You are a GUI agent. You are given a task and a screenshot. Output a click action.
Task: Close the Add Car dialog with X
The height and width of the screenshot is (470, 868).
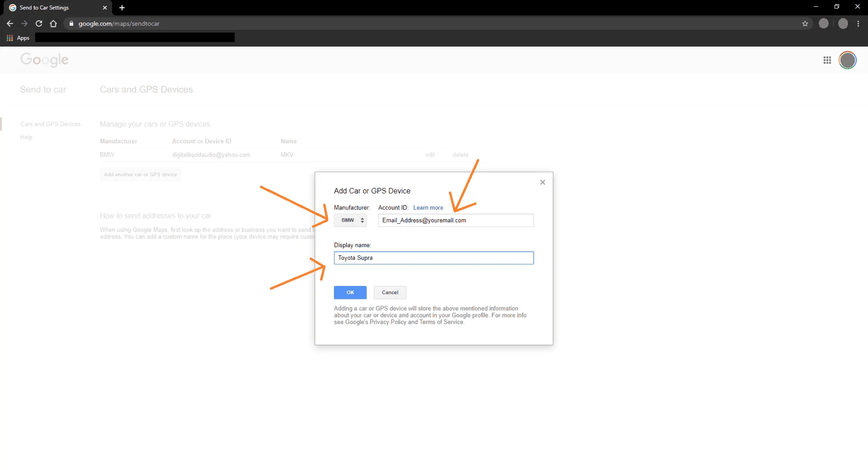(542, 182)
